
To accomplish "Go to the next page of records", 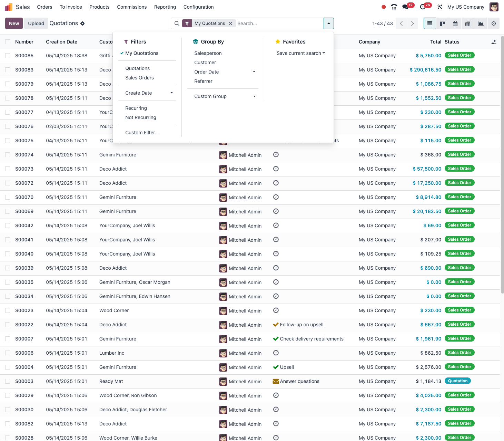I will [412, 23].
